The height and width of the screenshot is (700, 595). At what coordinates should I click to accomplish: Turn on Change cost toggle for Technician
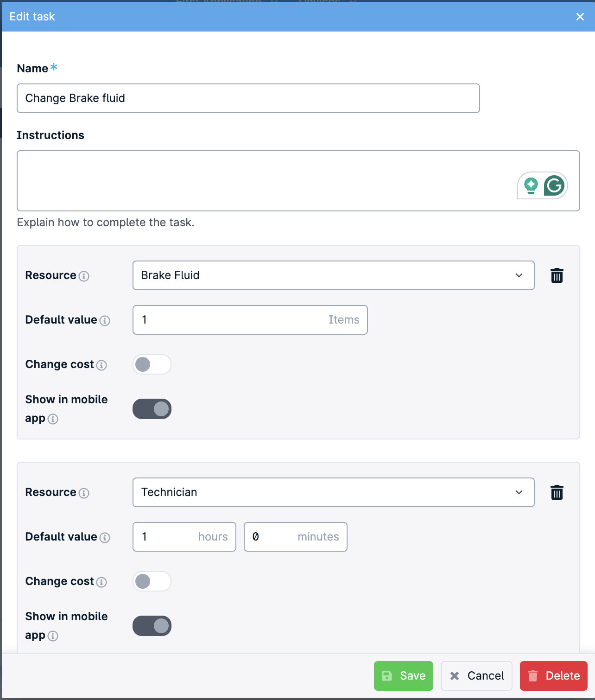(152, 581)
